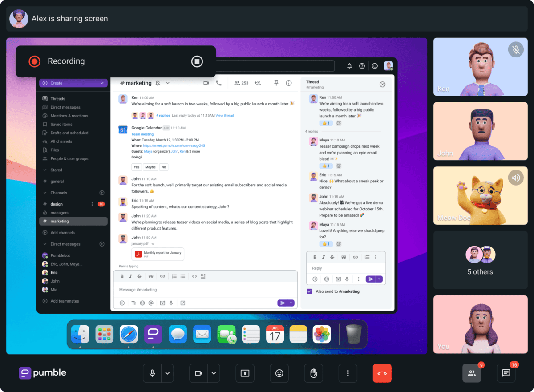
Task: Open the emoji reactions button in call bar
Action: 279,373
